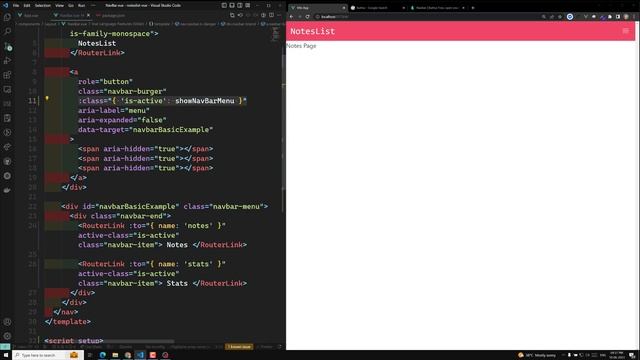Click the '1 known issue' status bar item
This screenshot has width=640, height=360.
240,347
